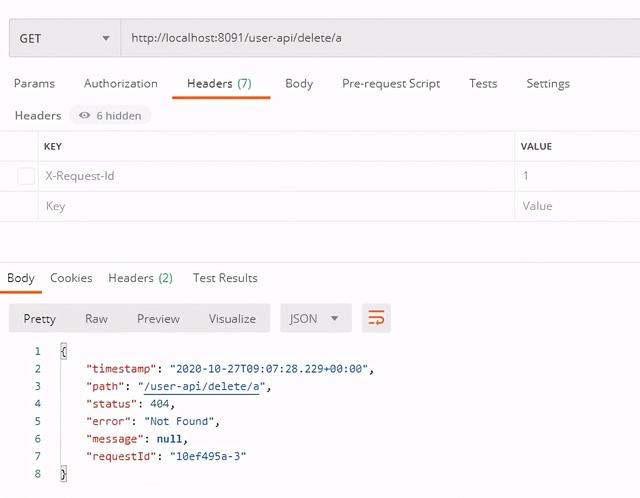
Task: Click the "error" key in response
Action: (x=108, y=422)
